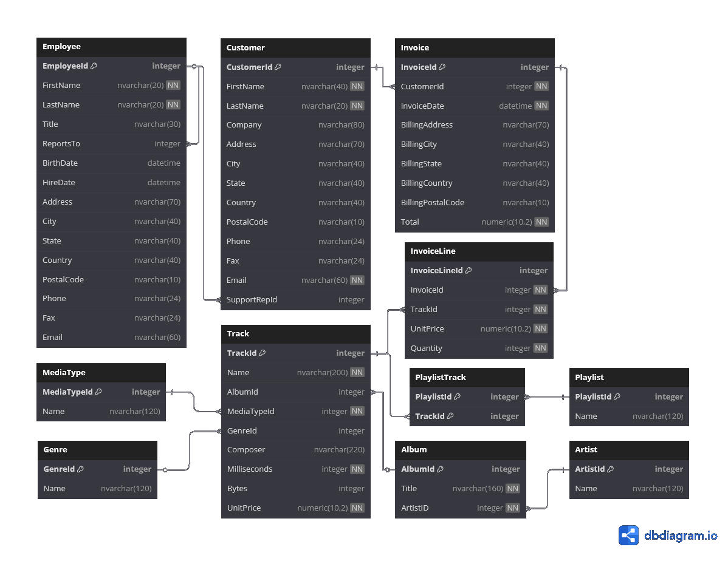Click the BirthDate field in Employee
This screenshot has width=728, height=561.
111,163
